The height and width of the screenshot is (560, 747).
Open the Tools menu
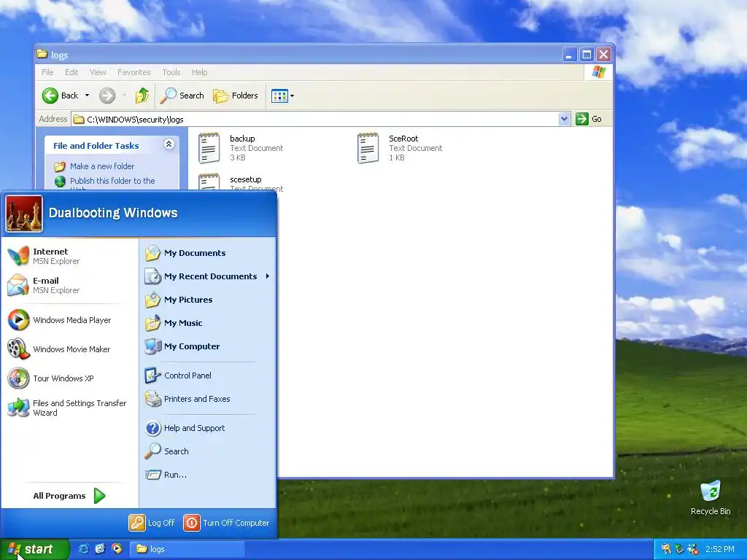coord(171,72)
